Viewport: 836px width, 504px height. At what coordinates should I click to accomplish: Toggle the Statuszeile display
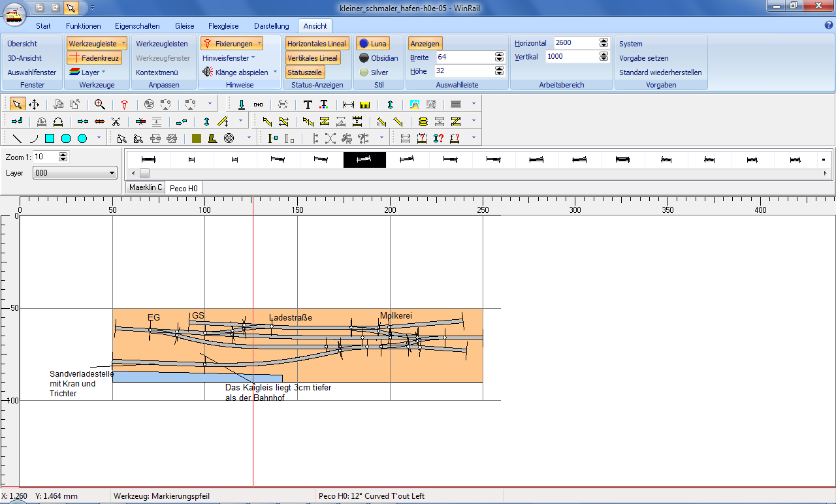(305, 72)
